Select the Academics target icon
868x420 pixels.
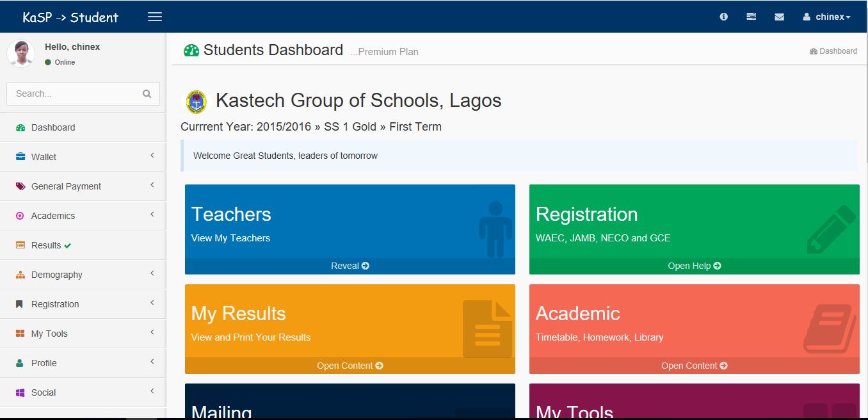[x=19, y=215]
